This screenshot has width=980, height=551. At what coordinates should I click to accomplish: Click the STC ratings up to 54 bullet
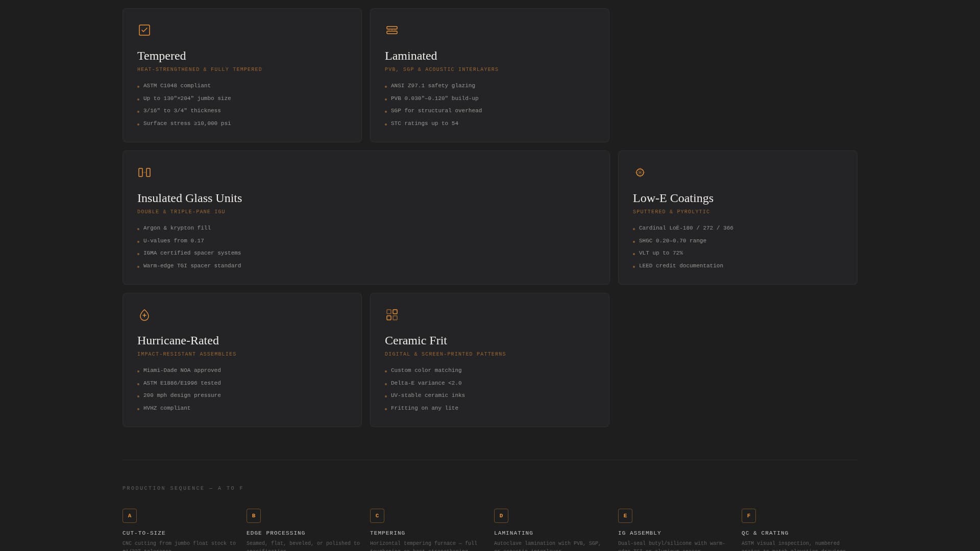[424, 123]
